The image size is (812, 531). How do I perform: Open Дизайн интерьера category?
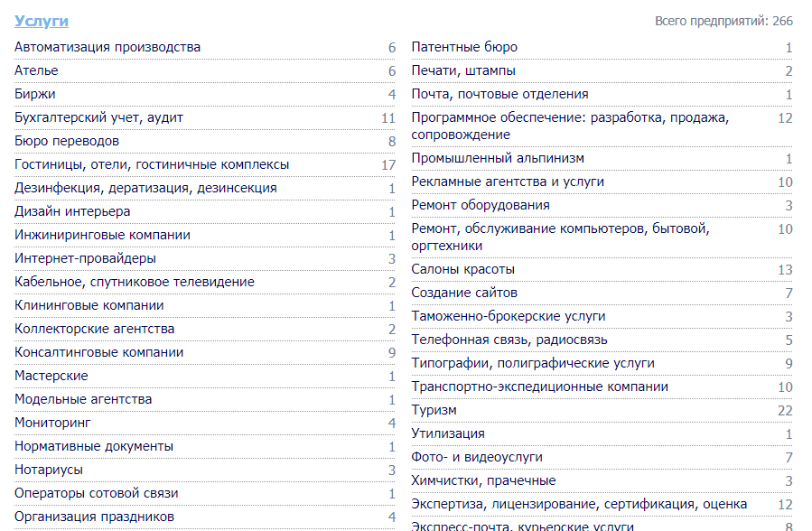pyautogui.click(x=72, y=211)
